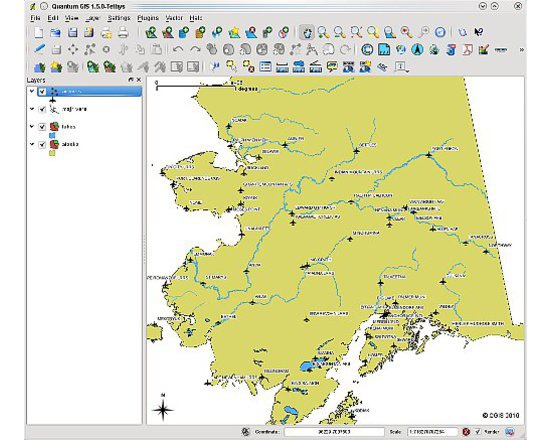Open the View menu
The width and height of the screenshot is (550, 440).
tap(72, 18)
